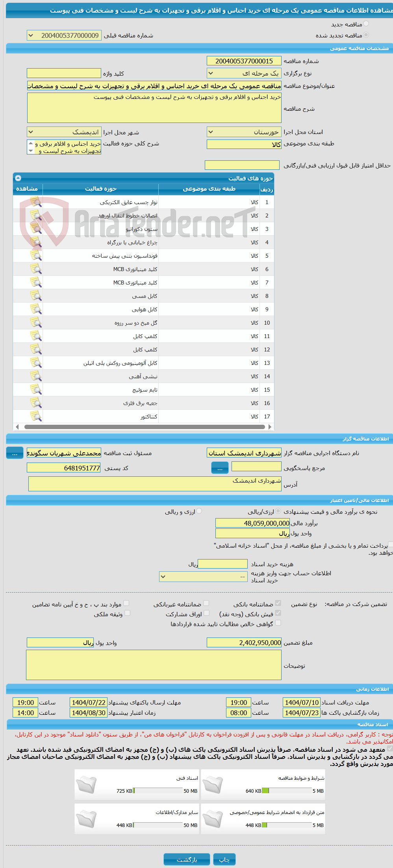Viewport: 393px width, 868px height.
Task: Focus the مبلغ تضمین amount field
Action: pyautogui.click(x=244, y=643)
